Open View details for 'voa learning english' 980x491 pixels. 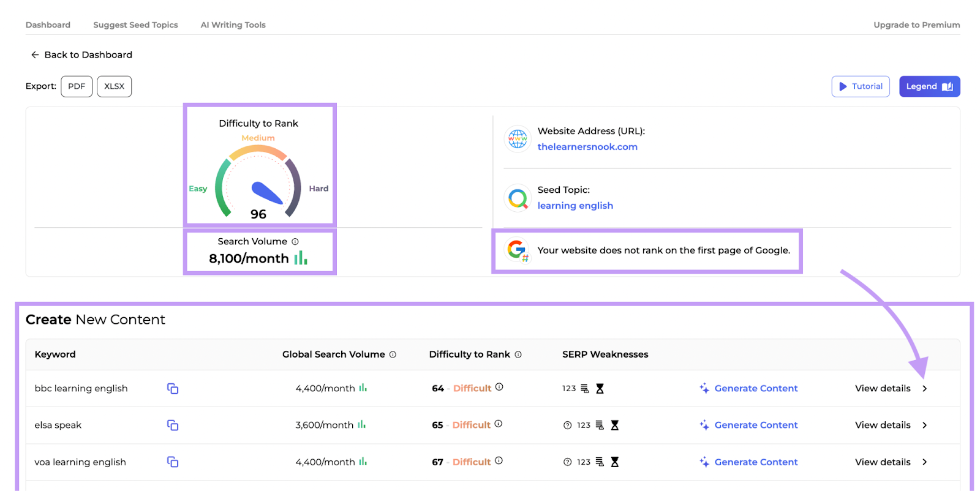[x=891, y=462]
